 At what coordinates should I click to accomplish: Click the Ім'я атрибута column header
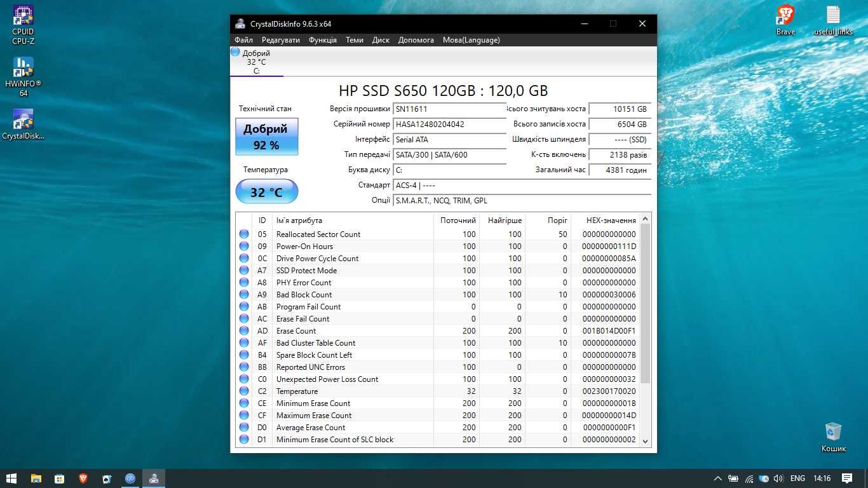pyautogui.click(x=353, y=220)
